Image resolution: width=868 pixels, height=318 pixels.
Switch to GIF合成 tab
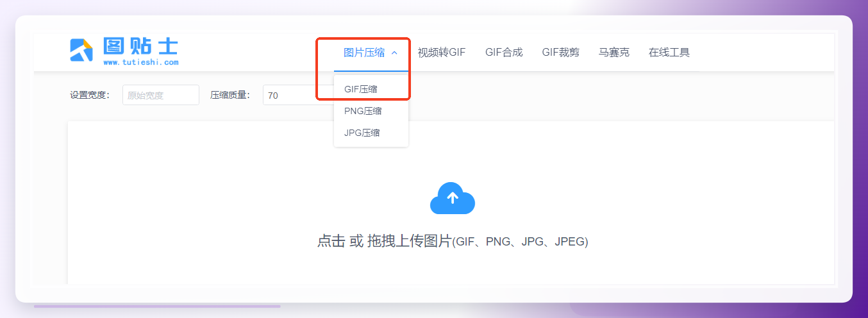(504, 53)
